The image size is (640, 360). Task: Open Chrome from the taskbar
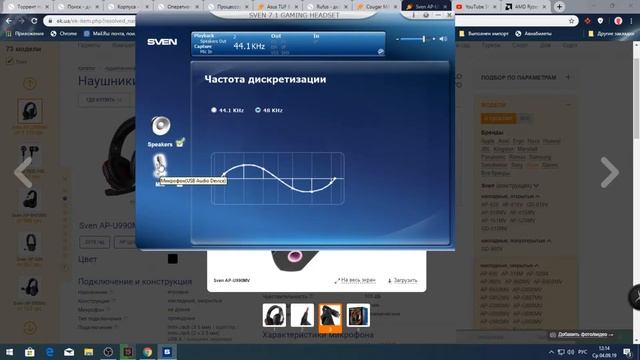147,351
